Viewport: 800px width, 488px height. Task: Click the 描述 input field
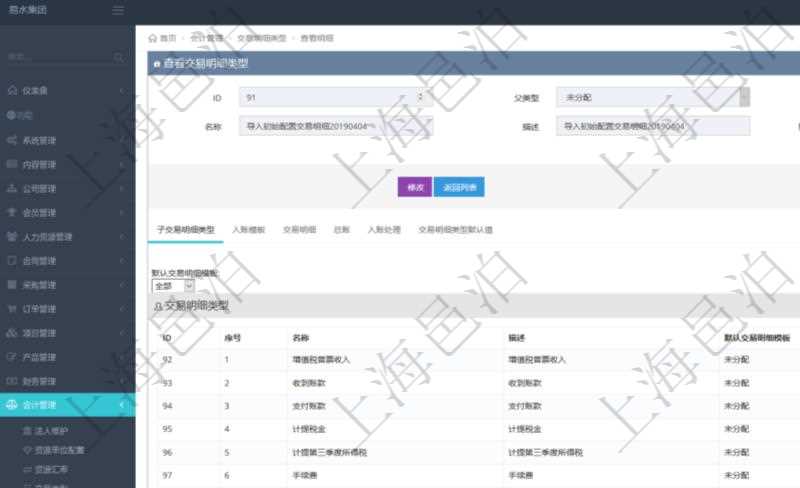click(653, 126)
